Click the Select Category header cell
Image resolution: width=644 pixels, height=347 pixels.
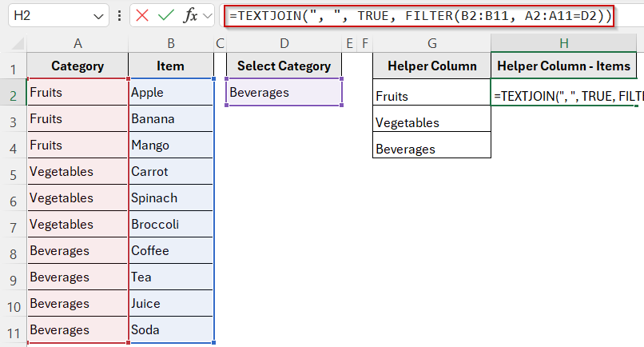(284, 66)
